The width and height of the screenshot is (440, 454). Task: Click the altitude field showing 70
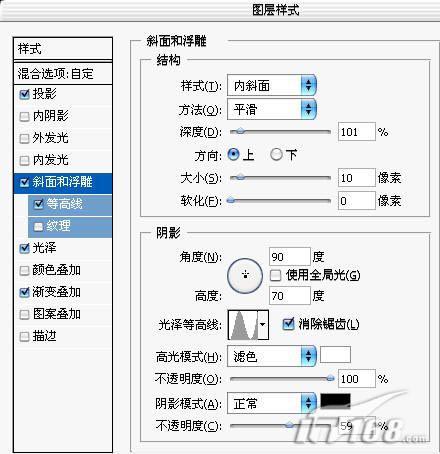pos(290,295)
